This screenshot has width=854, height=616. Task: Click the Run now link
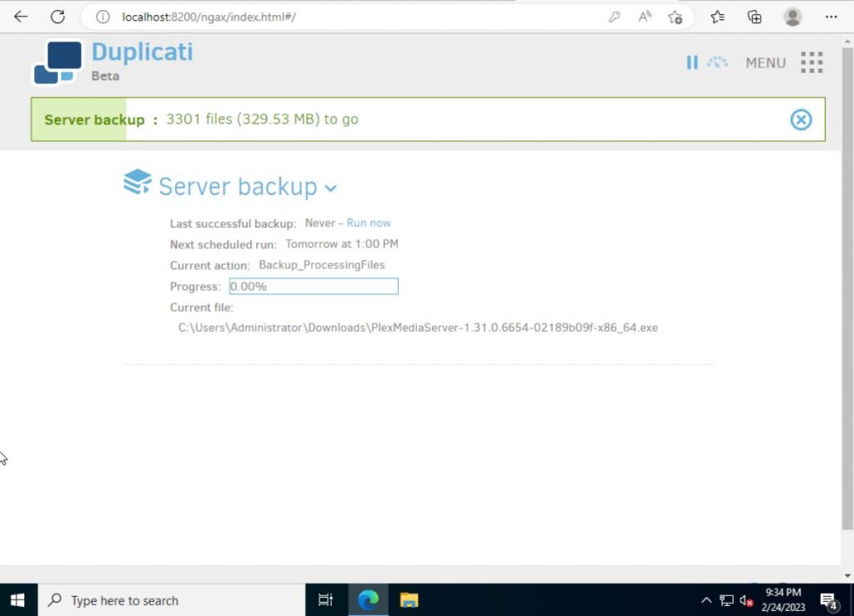369,223
